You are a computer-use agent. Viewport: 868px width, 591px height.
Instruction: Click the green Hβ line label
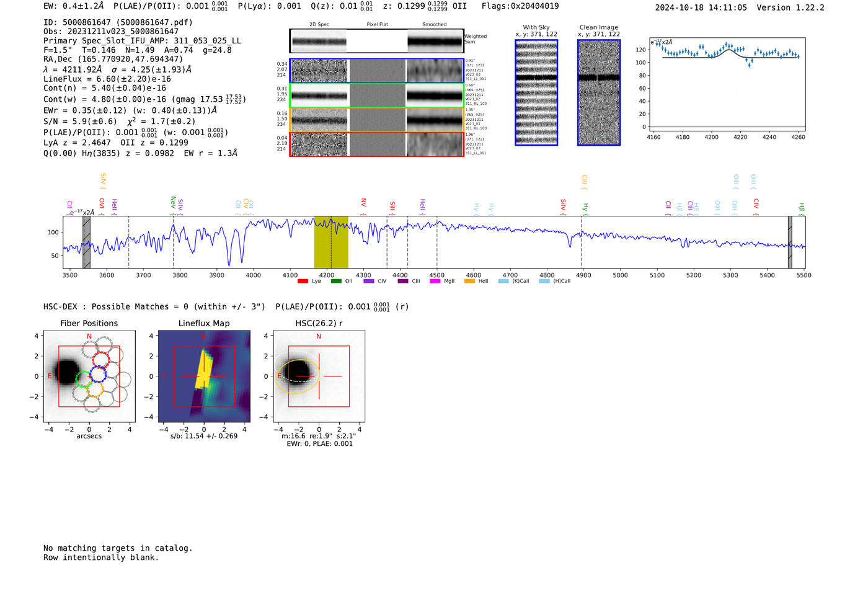pos(801,208)
